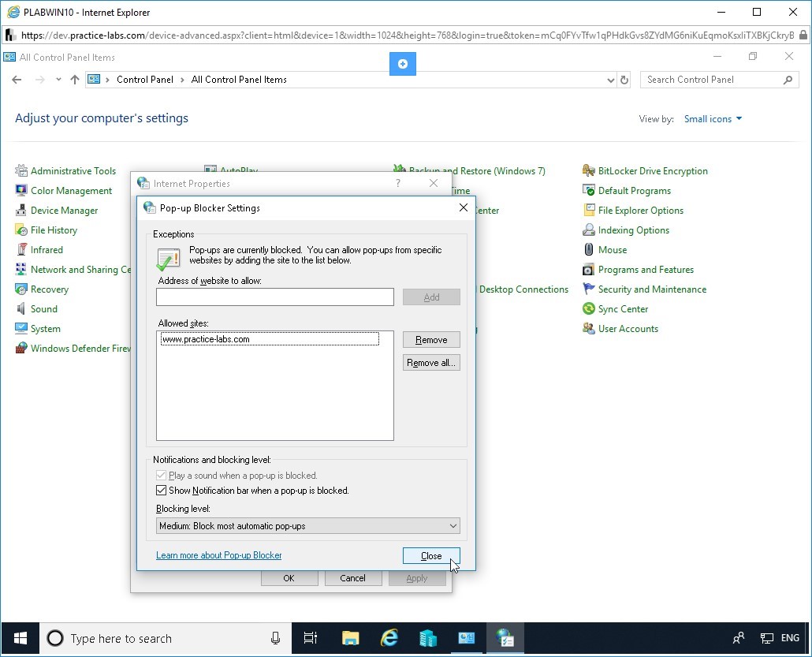Open Sound icon
812x657 pixels.
tap(21, 308)
